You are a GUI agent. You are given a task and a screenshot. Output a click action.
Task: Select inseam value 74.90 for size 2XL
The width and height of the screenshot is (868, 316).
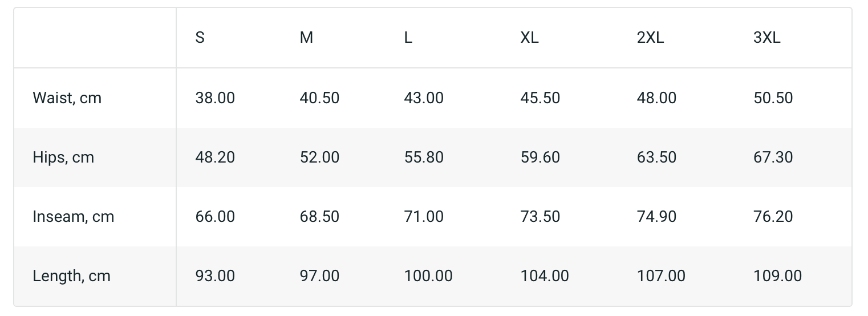656,217
